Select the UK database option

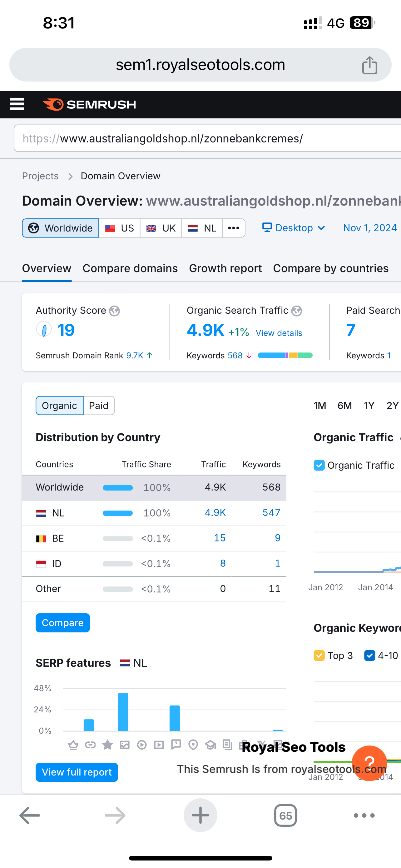pyautogui.click(x=161, y=228)
